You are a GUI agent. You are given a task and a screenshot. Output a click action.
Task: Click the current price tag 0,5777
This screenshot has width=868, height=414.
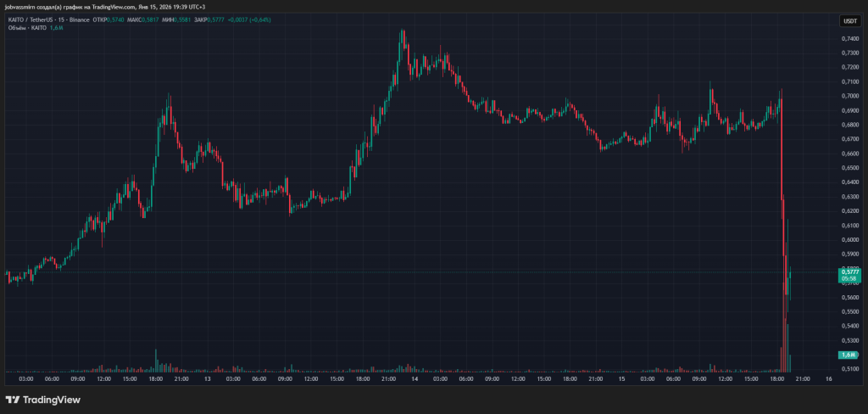click(x=849, y=271)
